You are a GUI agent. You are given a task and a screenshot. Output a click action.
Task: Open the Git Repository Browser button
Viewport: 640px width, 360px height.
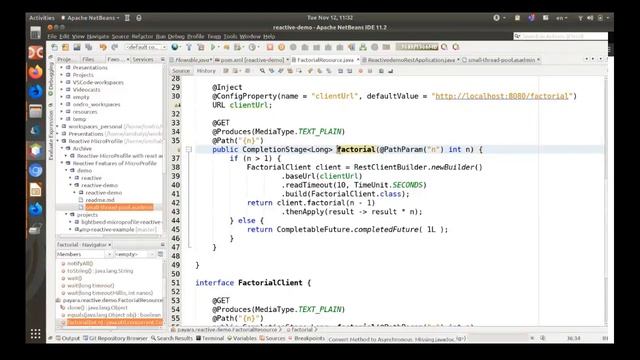[116, 338]
